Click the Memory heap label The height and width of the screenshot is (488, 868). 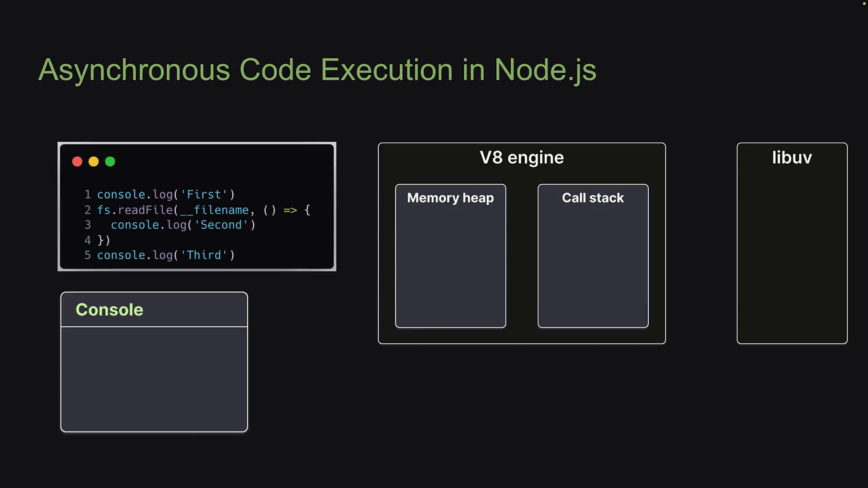pyautogui.click(x=450, y=198)
